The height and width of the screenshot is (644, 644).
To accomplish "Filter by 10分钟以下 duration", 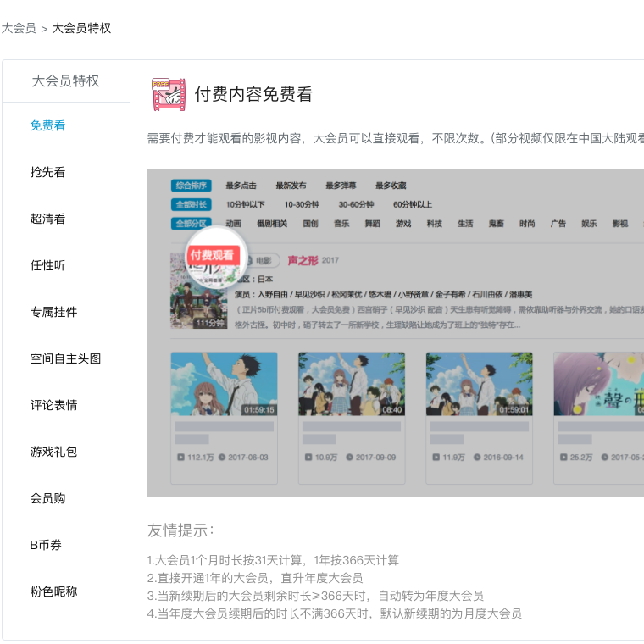I will tap(245, 204).
